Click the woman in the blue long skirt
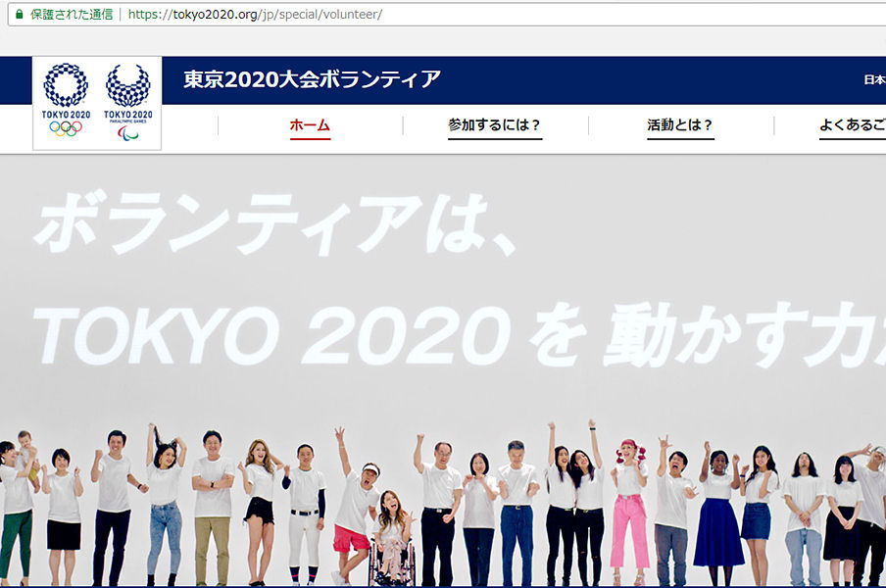Image resolution: width=886 pixels, height=588 pixels. (x=718, y=514)
